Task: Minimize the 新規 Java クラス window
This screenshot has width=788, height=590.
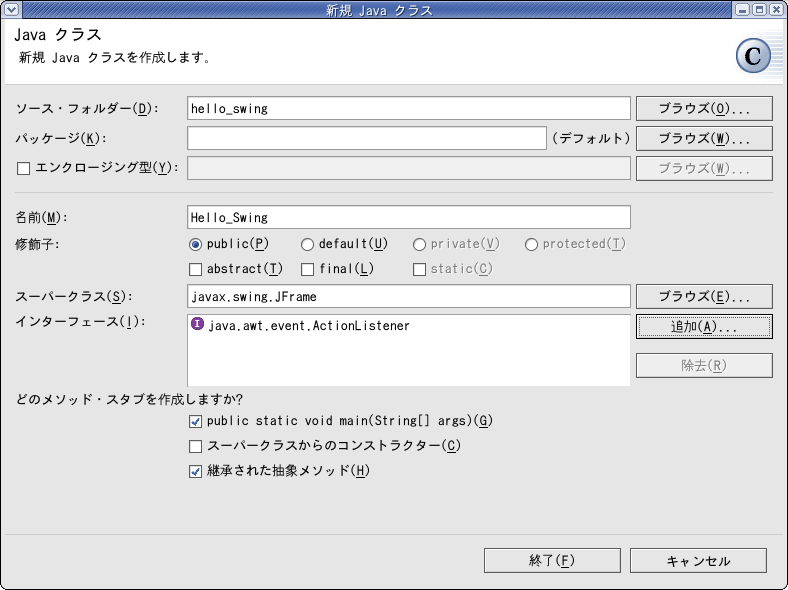Action: click(x=742, y=9)
